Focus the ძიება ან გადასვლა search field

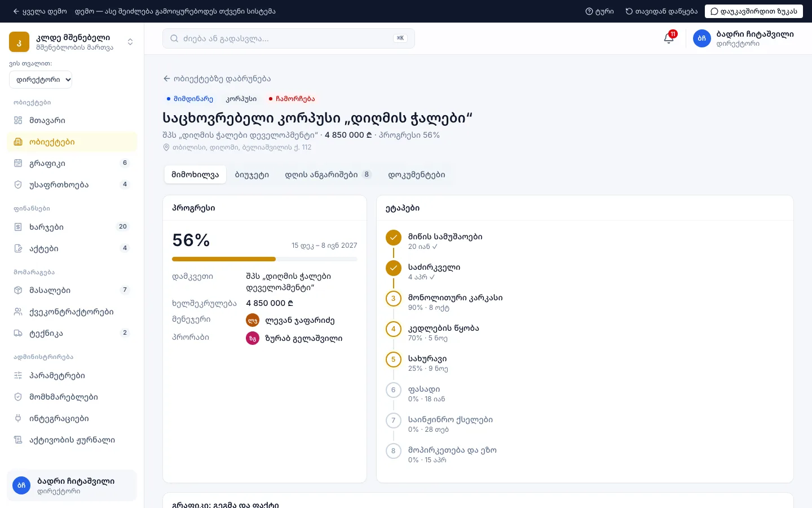pos(289,38)
